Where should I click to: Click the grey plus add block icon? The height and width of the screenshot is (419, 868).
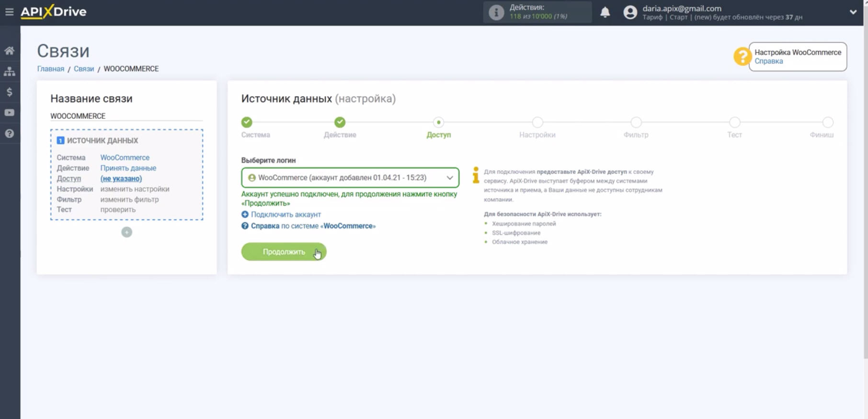point(126,232)
